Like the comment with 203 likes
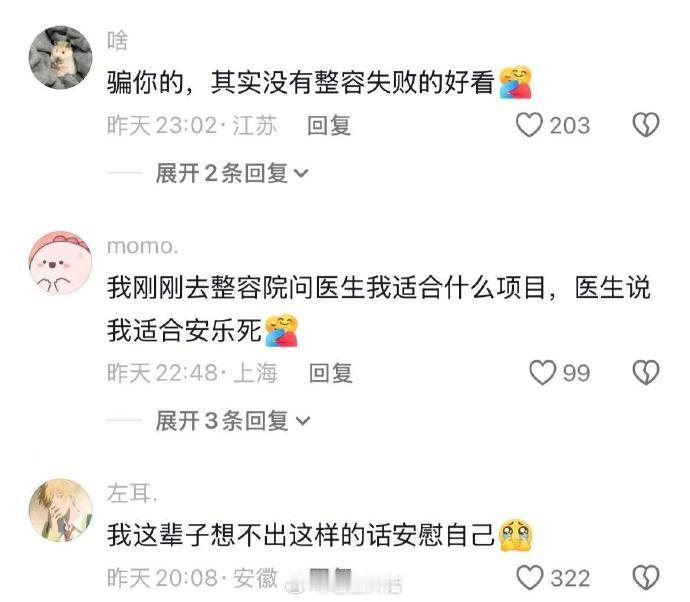 coord(529,125)
